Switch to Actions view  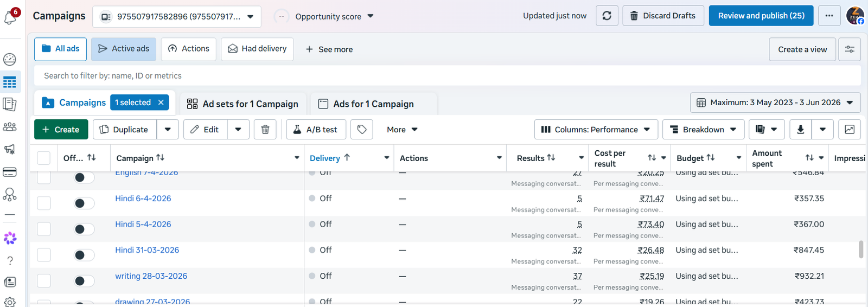pos(189,49)
